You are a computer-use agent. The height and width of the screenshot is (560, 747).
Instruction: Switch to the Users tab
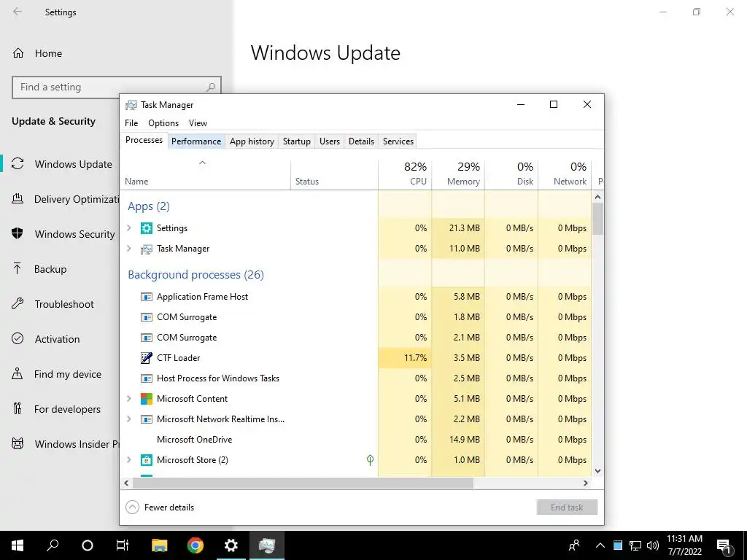[x=330, y=141]
